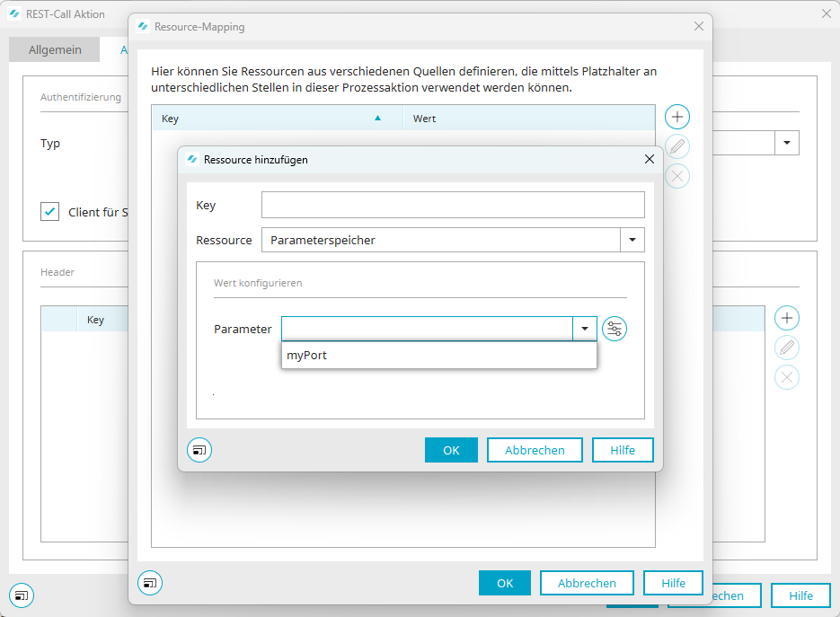Viewport: 840px width, 617px height.
Task: Open Hilfe in Ressource hinzufügen dialog
Action: pos(623,450)
